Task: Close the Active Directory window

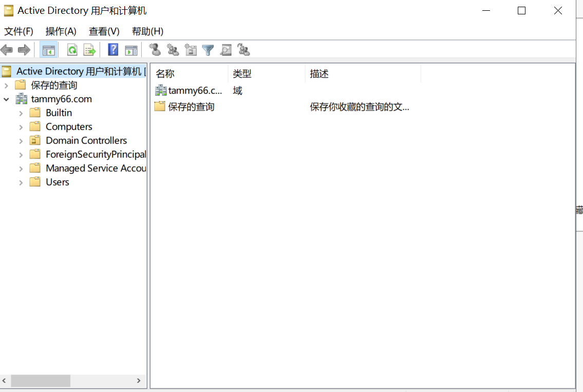Action: tap(558, 11)
